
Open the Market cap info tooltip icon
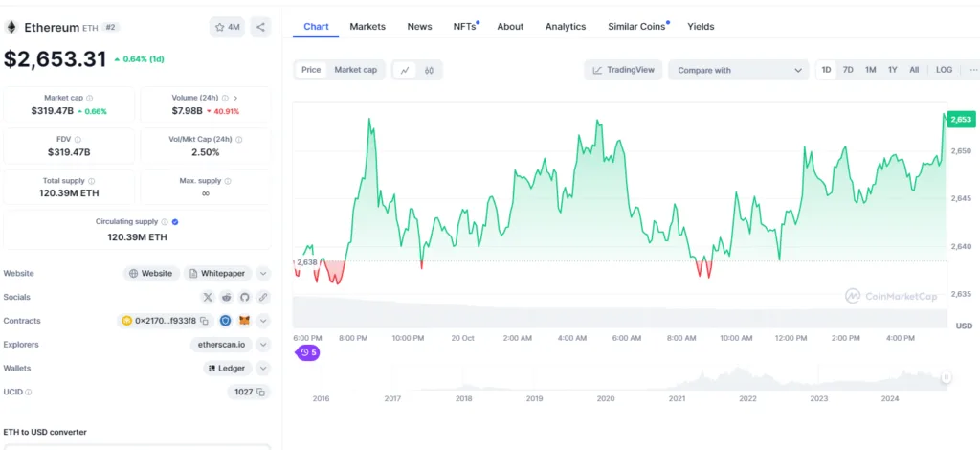90,98
